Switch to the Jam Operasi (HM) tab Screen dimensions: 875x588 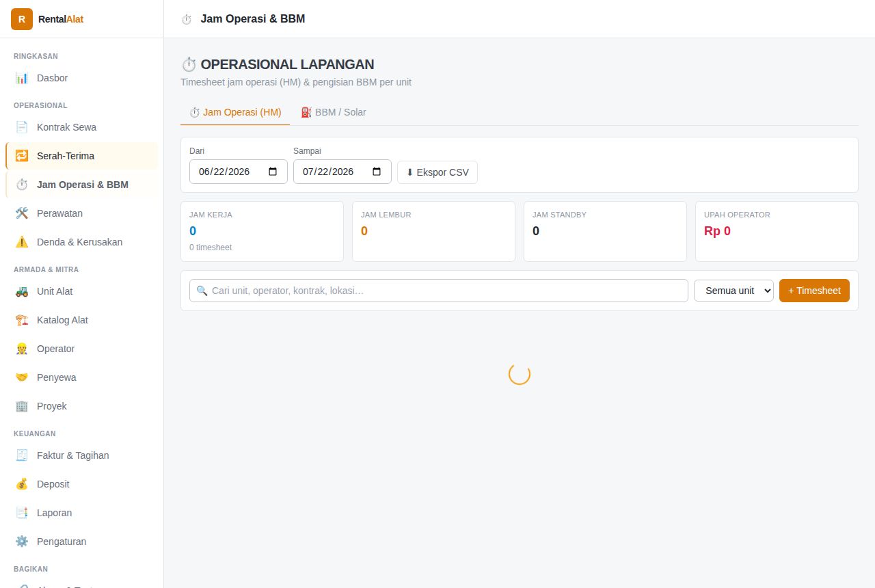pyautogui.click(x=235, y=112)
